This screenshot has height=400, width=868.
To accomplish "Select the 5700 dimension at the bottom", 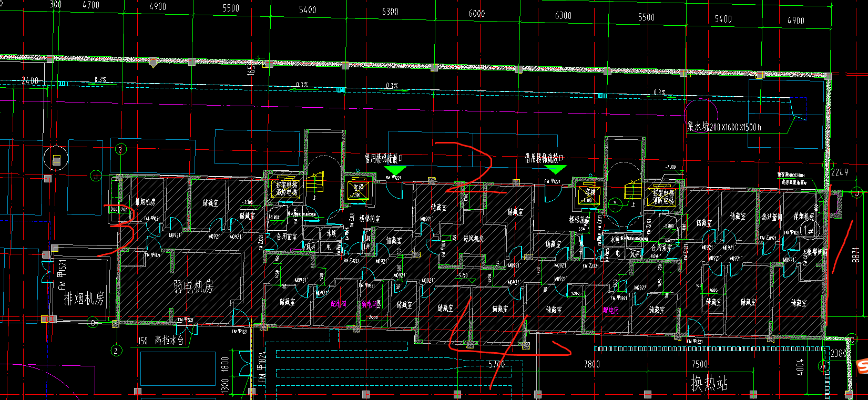I will pyautogui.click(x=496, y=364).
